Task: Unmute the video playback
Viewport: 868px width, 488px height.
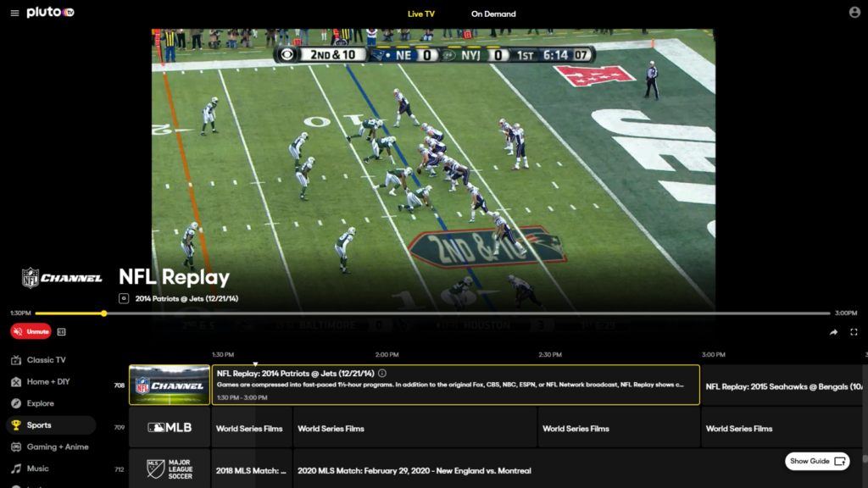Action: (x=31, y=331)
